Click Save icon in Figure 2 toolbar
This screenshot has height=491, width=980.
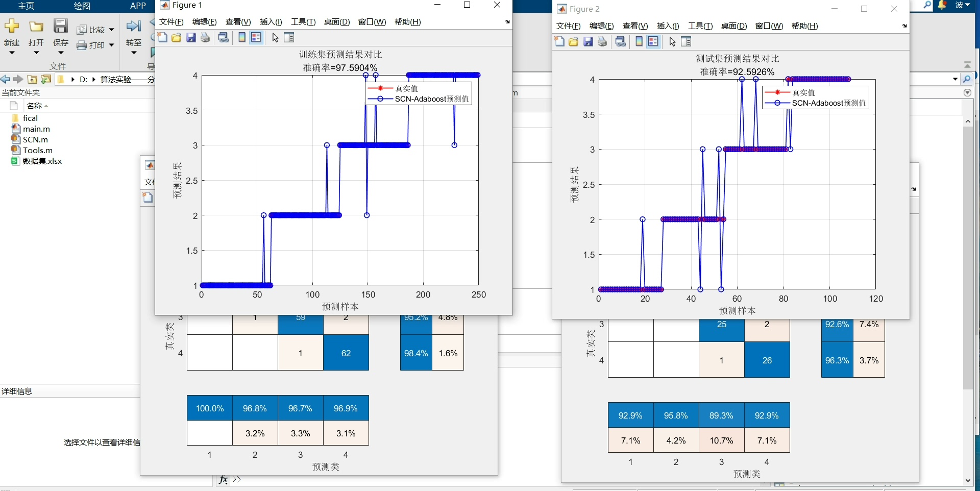pos(588,41)
